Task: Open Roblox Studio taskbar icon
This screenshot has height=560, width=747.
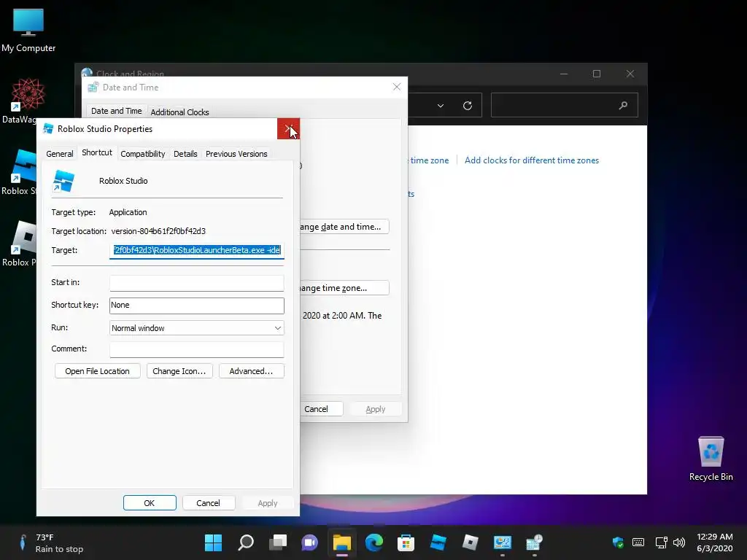Action: tap(438, 542)
